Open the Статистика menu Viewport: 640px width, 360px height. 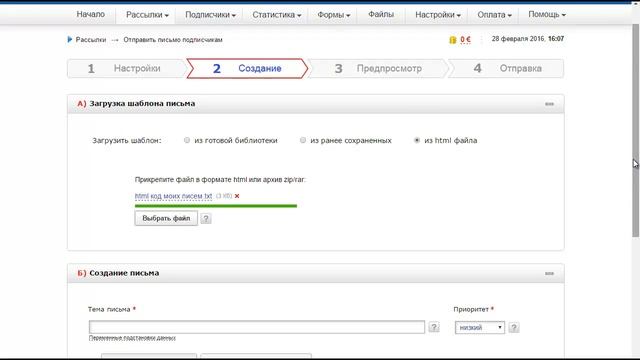tap(276, 15)
